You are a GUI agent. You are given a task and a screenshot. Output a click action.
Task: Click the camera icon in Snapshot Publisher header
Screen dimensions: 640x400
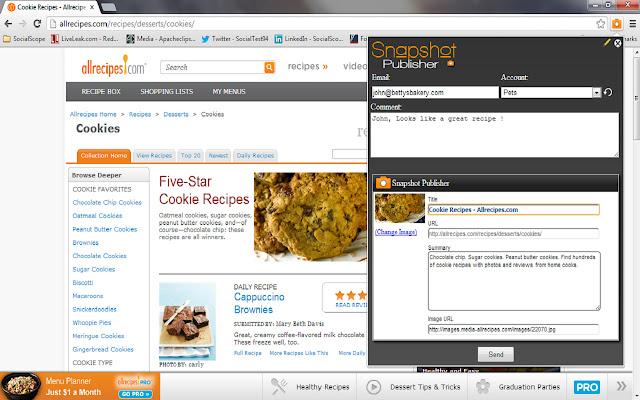point(382,183)
